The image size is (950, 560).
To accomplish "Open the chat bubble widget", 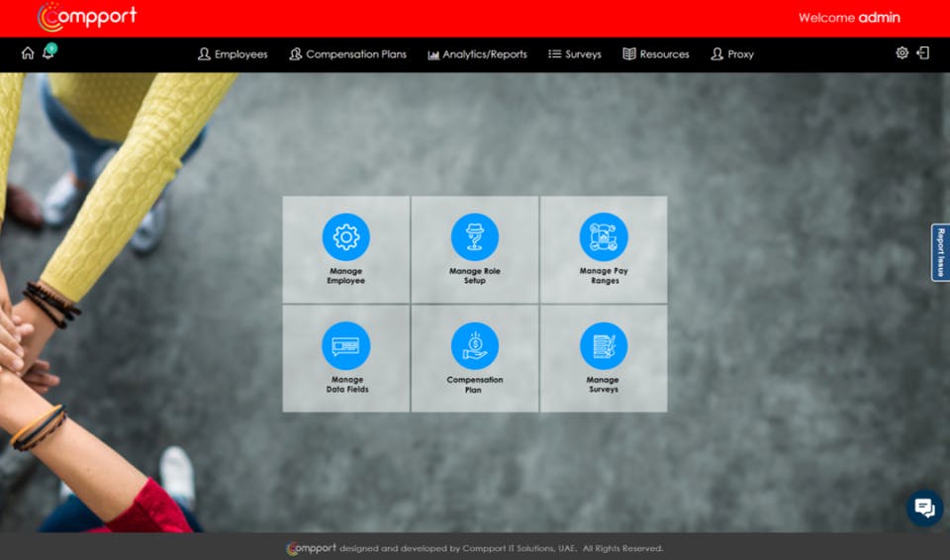I will (924, 508).
